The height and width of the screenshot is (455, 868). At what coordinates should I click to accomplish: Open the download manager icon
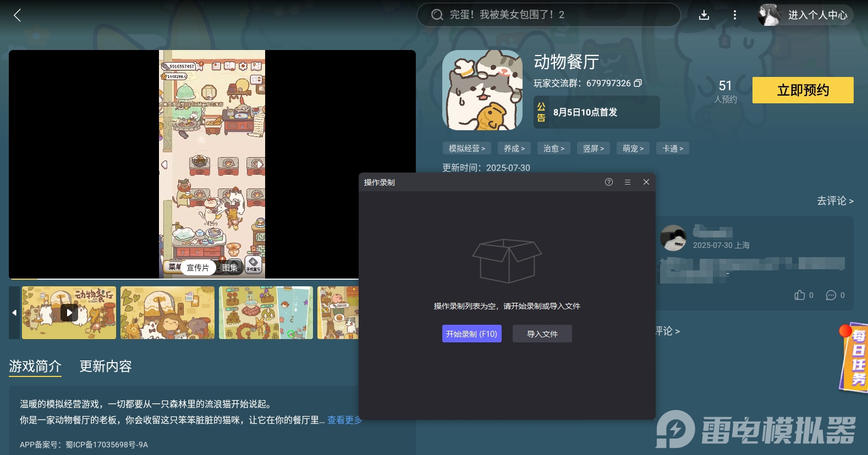click(x=704, y=15)
